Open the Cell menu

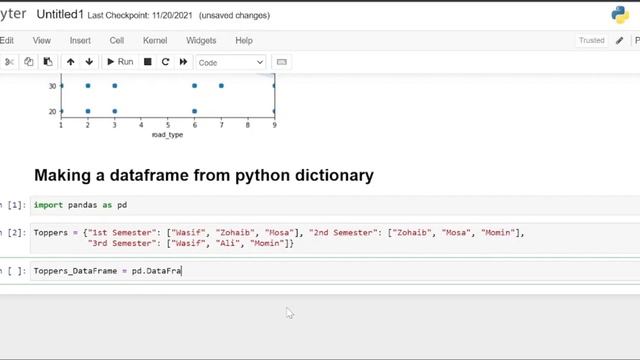click(x=117, y=40)
